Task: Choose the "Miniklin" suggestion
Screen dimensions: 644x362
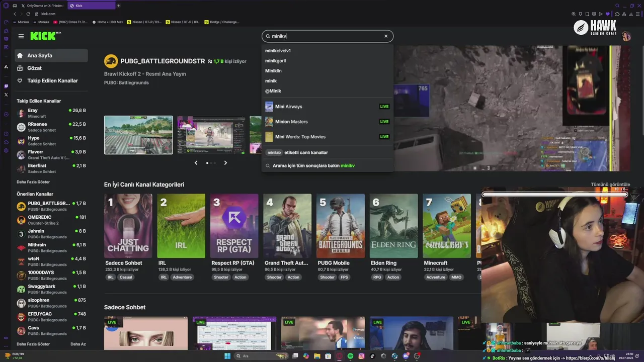Action: (x=273, y=71)
